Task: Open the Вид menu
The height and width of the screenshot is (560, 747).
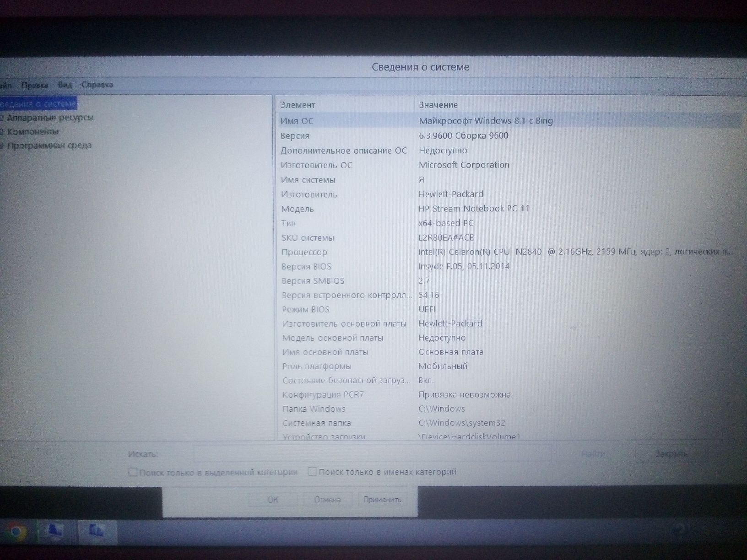Action: [x=65, y=85]
